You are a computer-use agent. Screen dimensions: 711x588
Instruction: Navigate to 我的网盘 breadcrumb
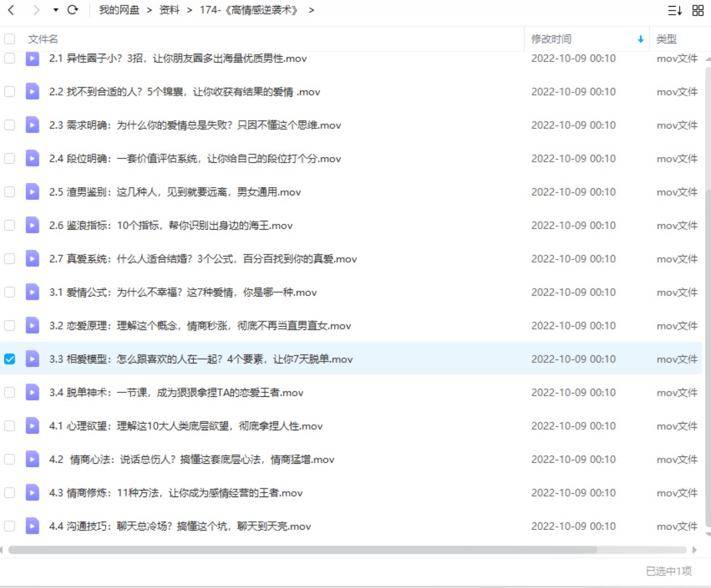click(x=119, y=10)
